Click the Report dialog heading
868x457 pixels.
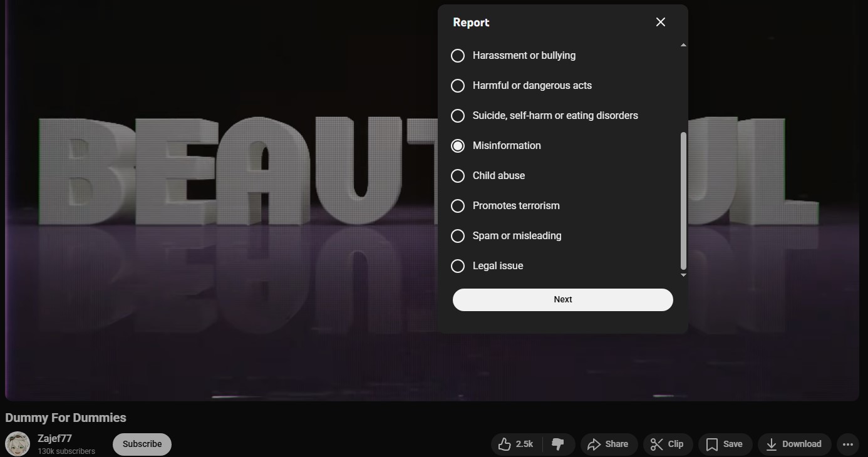click(471, 23)
